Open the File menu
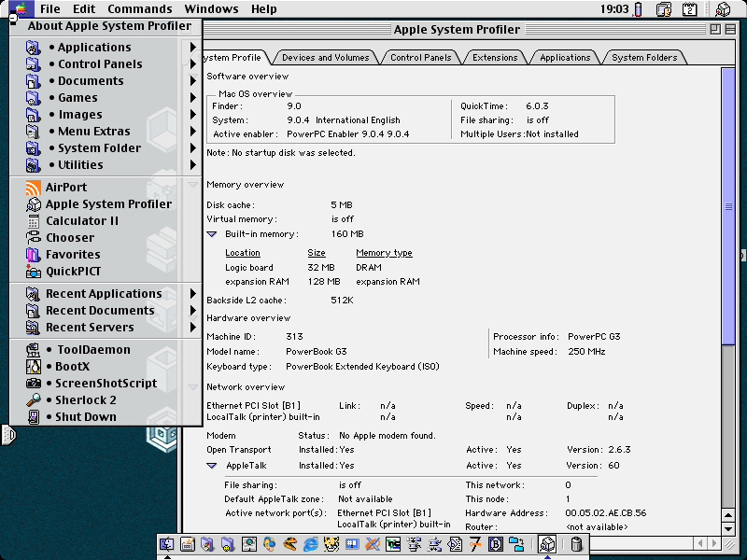The height and width of the screenshot is (560, 747). [50, 9]
